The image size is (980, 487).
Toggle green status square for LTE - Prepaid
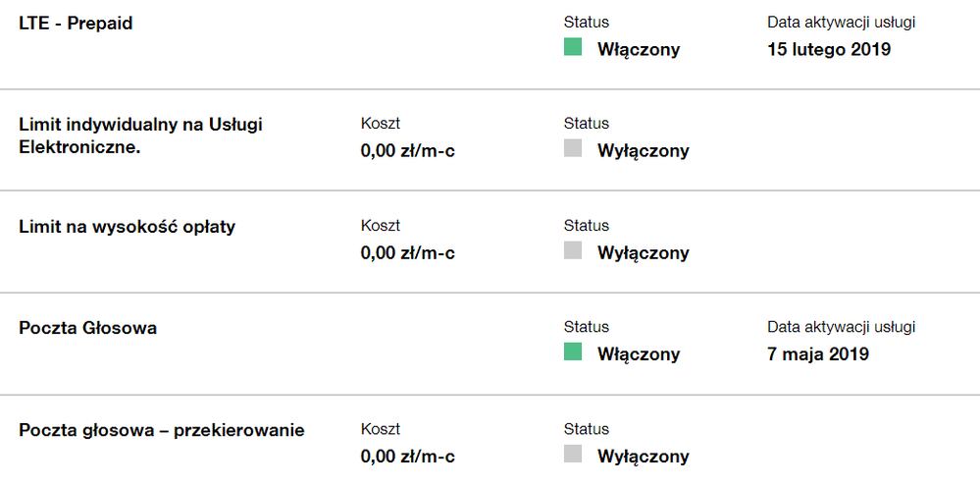click(573, 47)
